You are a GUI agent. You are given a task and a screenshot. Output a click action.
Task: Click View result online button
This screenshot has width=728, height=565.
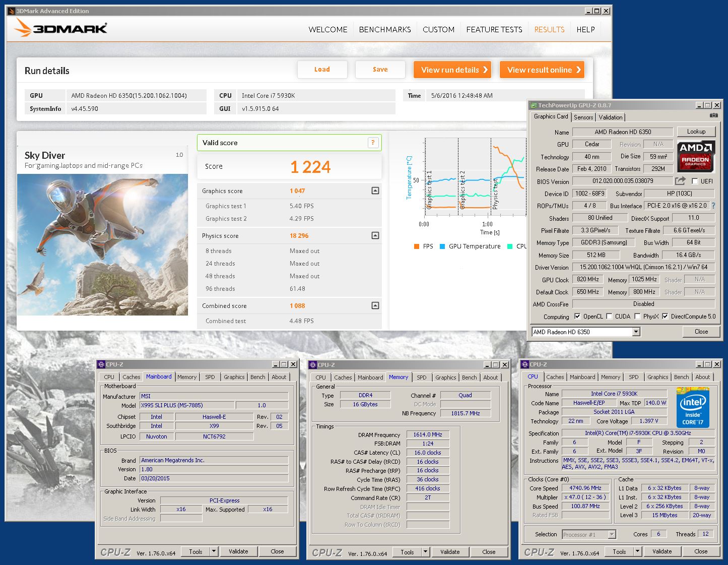[x=542, y=70]
